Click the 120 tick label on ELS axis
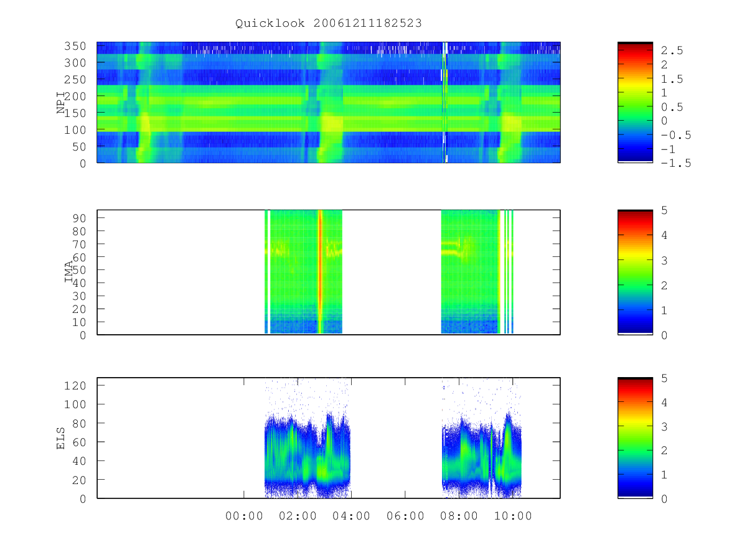The image size is (747, 560). pos(76,385)
